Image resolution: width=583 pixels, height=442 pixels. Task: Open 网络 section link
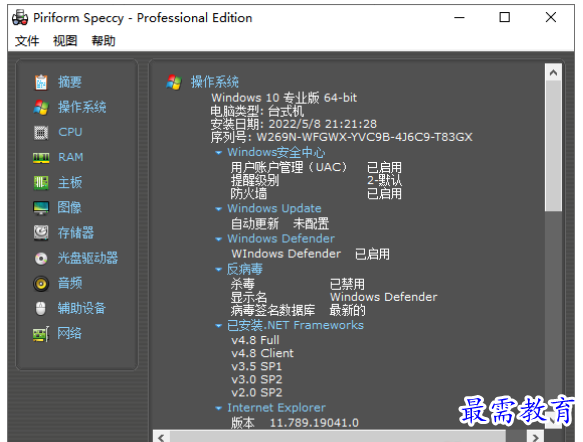(70, 334)
